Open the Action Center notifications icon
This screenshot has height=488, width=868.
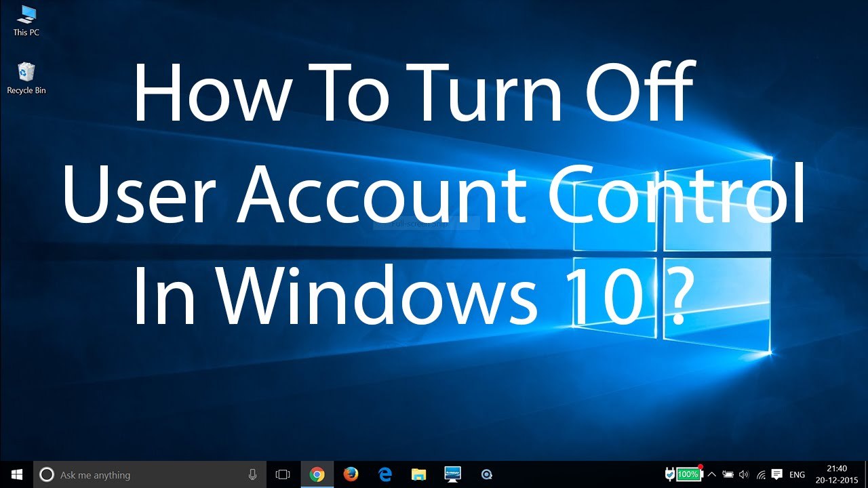[777, 474]
